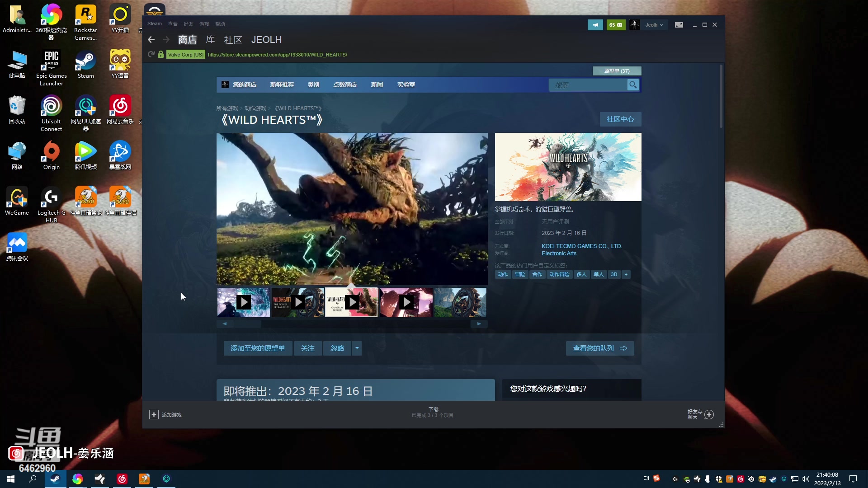This screenshot has height=488, width=868.
Task: Expand the Jeolh account dropdown
Action: pos(654,25)
